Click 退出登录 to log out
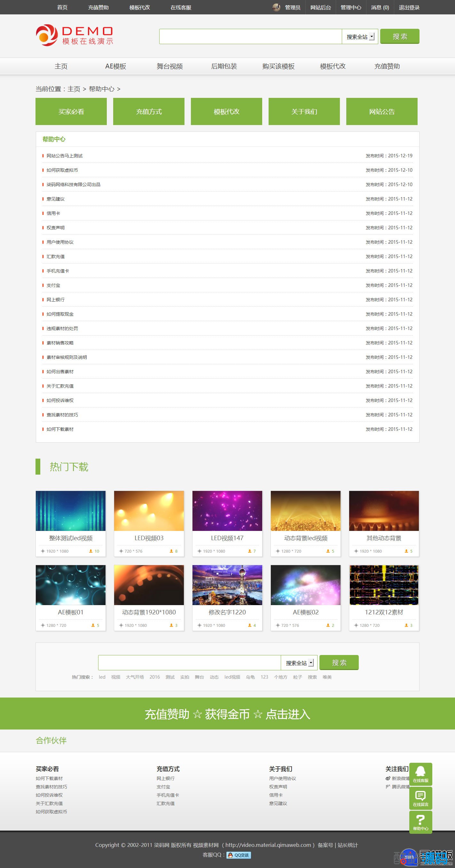455x868 pixels. [x=409, y=7]
